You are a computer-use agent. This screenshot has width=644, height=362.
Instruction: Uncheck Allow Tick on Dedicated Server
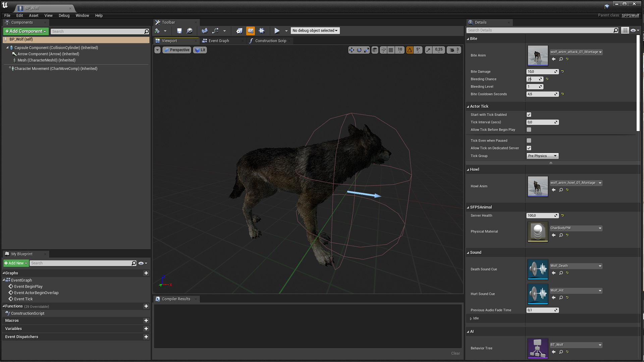[x=529, y=148]
